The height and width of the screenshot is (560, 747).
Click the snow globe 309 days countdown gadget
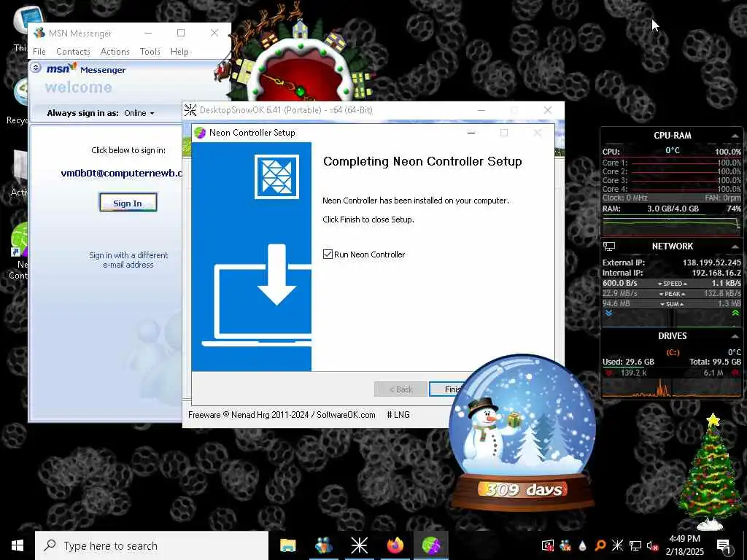click(522, 432)
